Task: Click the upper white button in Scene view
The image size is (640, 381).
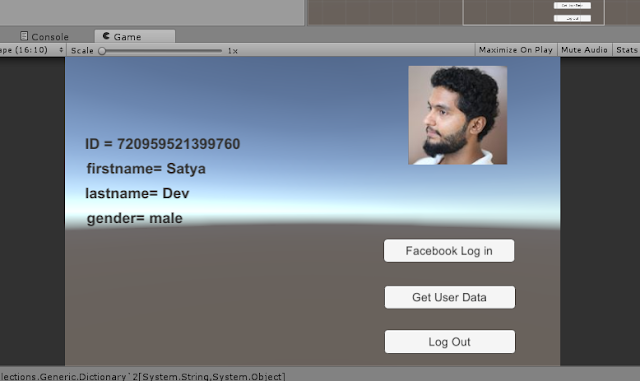Action: 572,5
